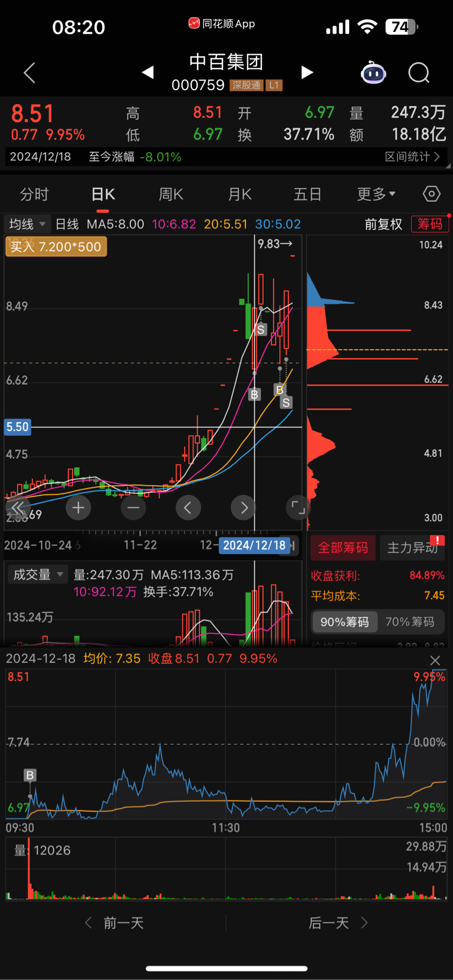This screenshot has height=980, width=453.
Task: Zoom in chart with plus button
Action: [78, 508]
